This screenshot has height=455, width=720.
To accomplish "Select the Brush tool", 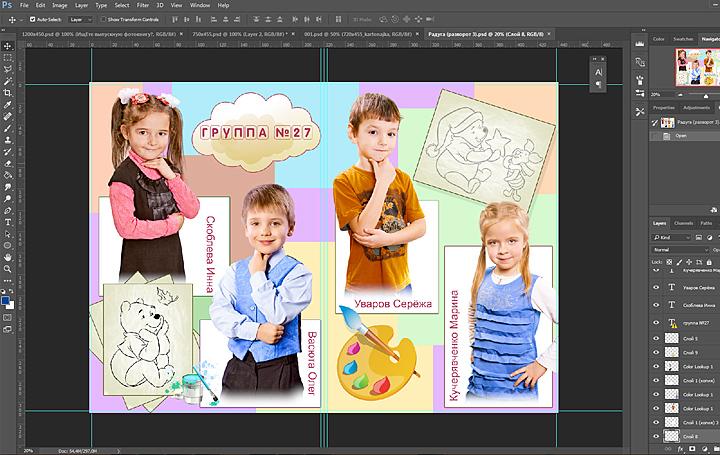I will coord(7,128).
